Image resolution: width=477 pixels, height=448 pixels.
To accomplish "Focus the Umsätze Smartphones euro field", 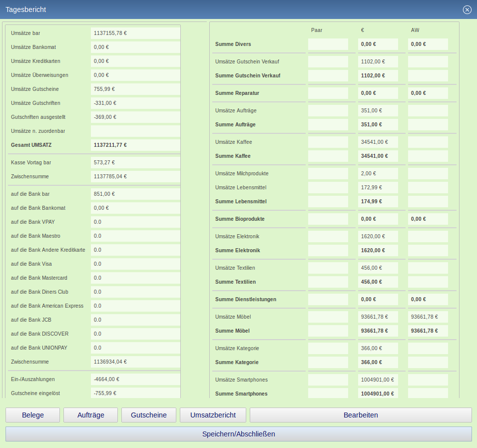I will pyautogui.click(x=378, y=380).
